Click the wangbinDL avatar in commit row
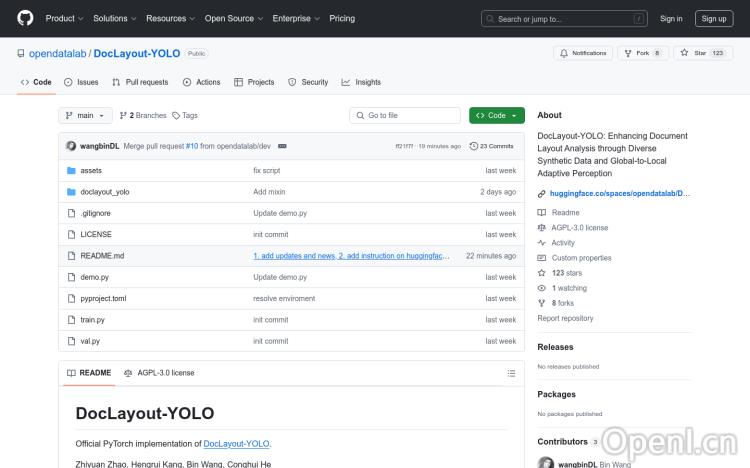 point(71,146)
